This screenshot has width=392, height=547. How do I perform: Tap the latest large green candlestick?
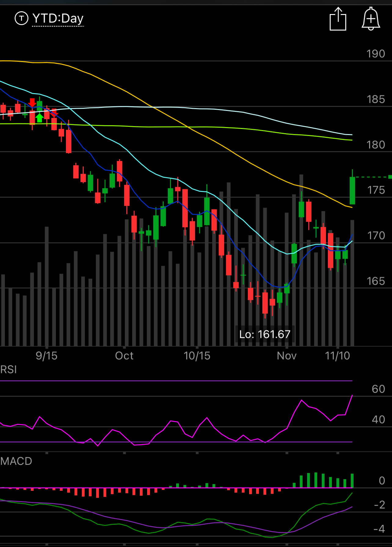click(352, 190)
